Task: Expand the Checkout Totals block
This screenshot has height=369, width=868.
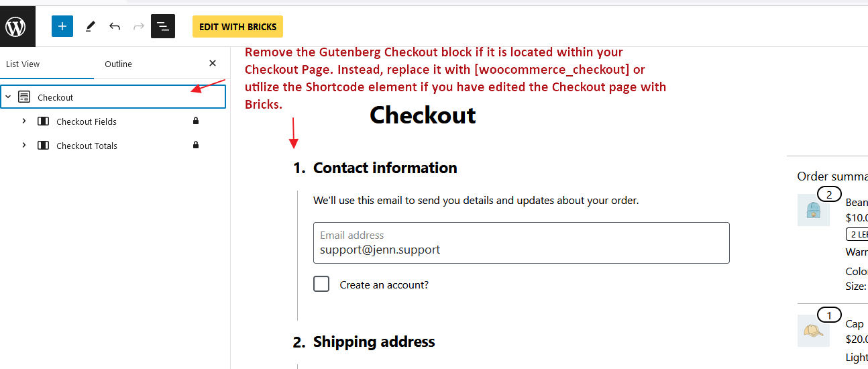Action: point(24,146)
